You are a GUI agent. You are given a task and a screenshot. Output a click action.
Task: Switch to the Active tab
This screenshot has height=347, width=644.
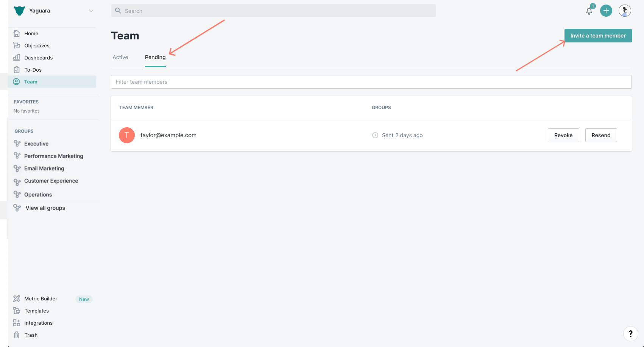(x=120, y=57)
